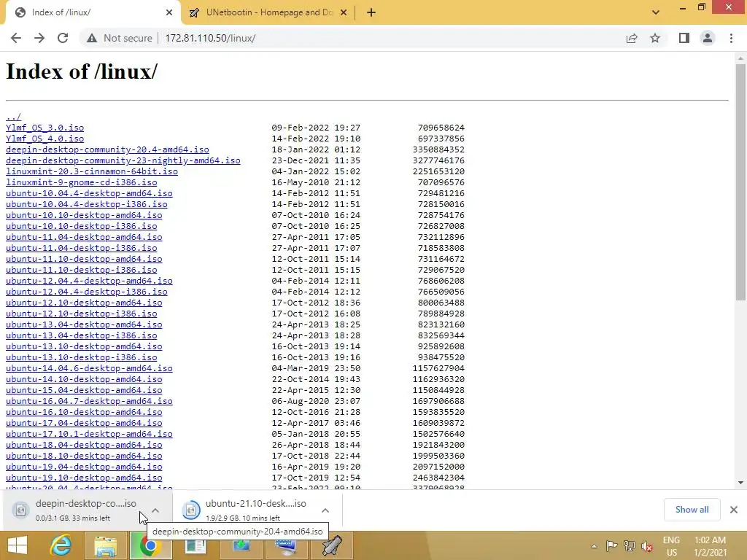Switch ENG US input language
The width and height of the screenshot is (747, 560).
pyautogui.click(x=671, y=546)
